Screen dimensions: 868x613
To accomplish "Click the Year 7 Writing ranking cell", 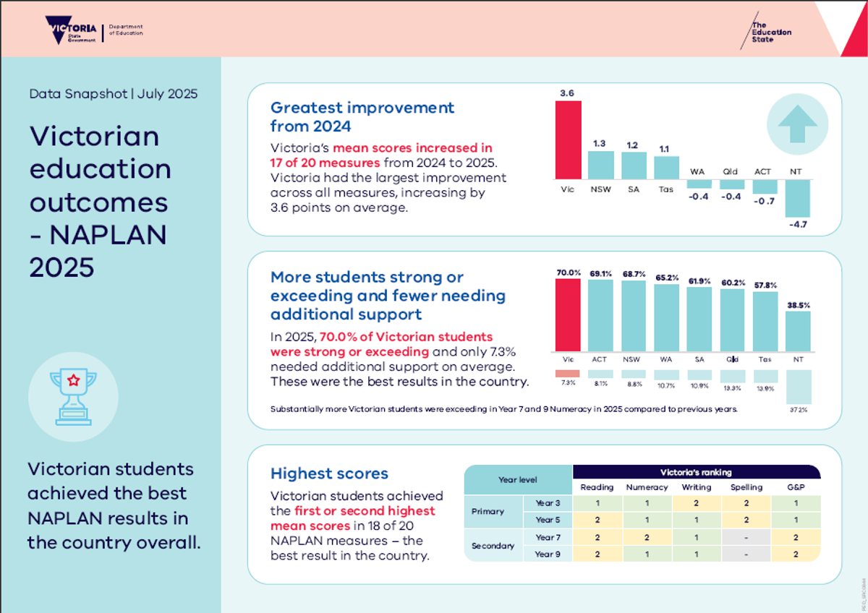I will click(x=697, y=537).
